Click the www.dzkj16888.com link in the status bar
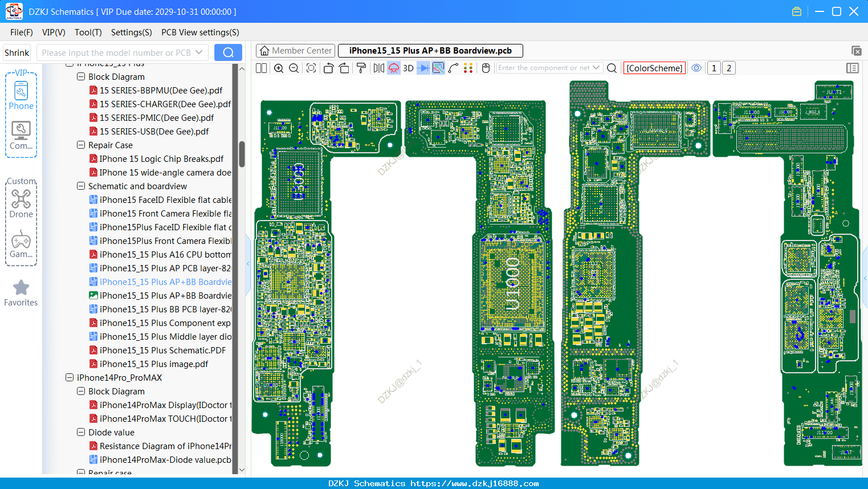This screenshot has width=868, height=489. coord(475,483)
